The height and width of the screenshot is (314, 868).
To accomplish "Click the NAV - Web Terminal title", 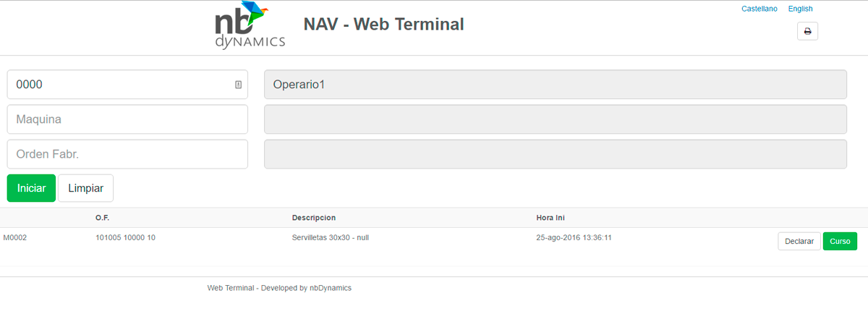I will coord(383,24).
